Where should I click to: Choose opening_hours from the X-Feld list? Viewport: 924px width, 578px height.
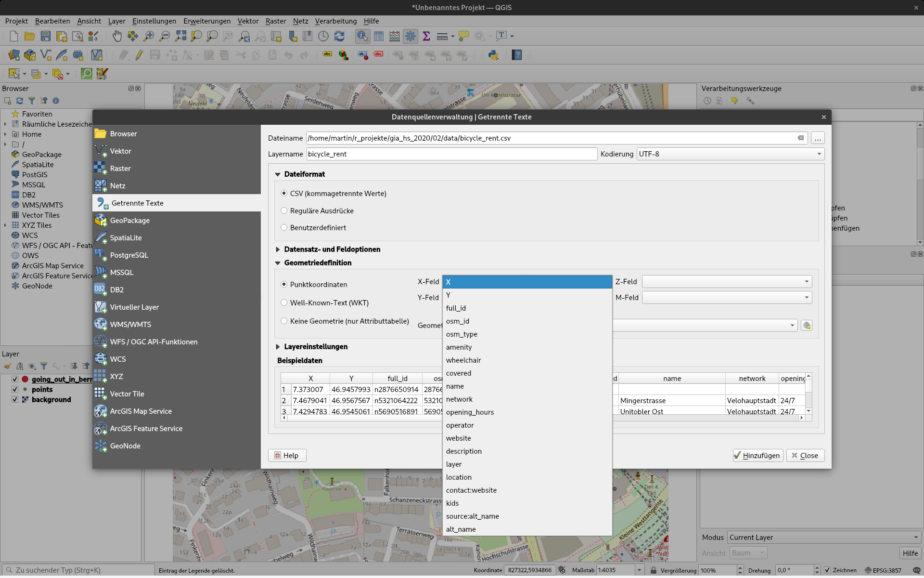pos(470,412)
